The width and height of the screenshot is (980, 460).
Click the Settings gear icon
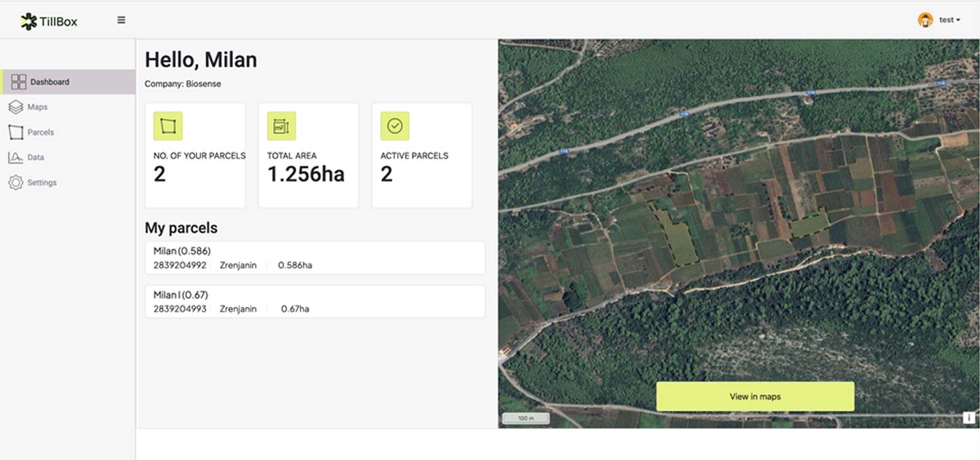pyautogui.click(x=16, y=183)
